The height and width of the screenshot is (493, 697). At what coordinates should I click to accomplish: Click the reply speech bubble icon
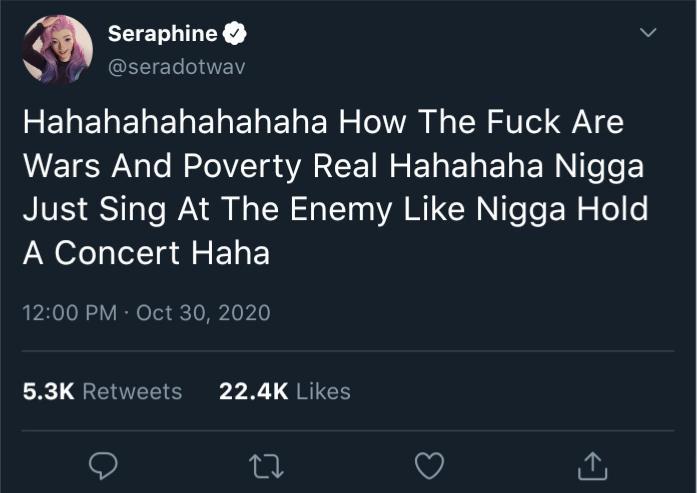(x=103, y=465)
